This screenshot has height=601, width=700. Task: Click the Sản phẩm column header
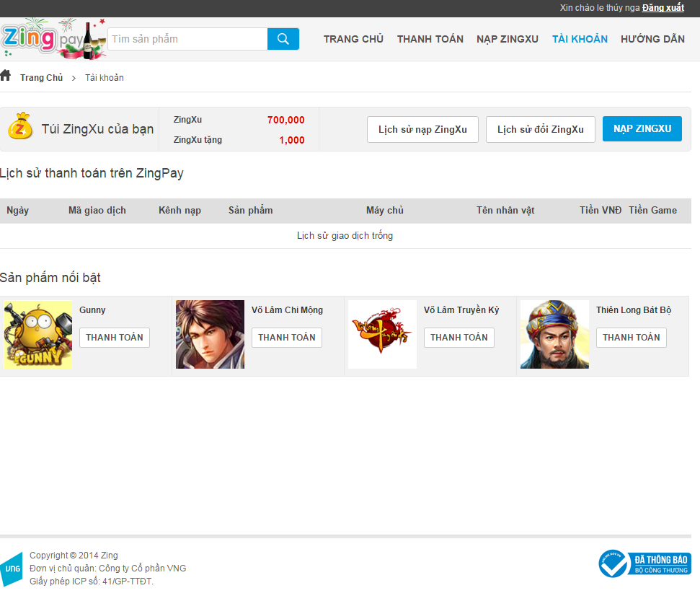tap(250, 211)
